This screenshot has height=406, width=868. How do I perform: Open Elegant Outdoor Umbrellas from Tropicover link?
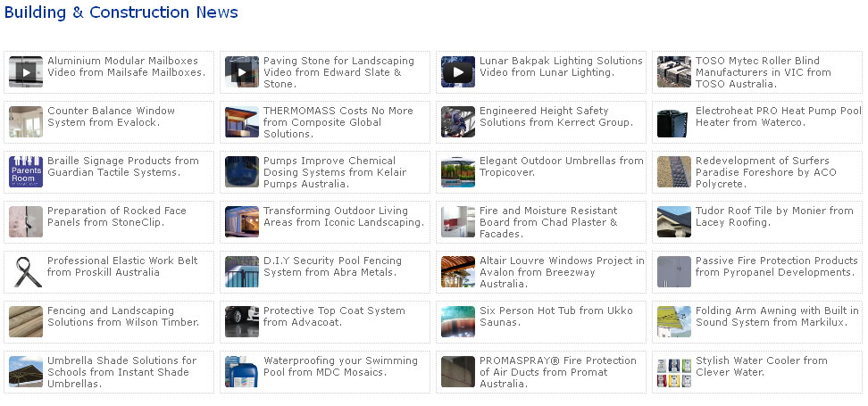pos(562,166)
